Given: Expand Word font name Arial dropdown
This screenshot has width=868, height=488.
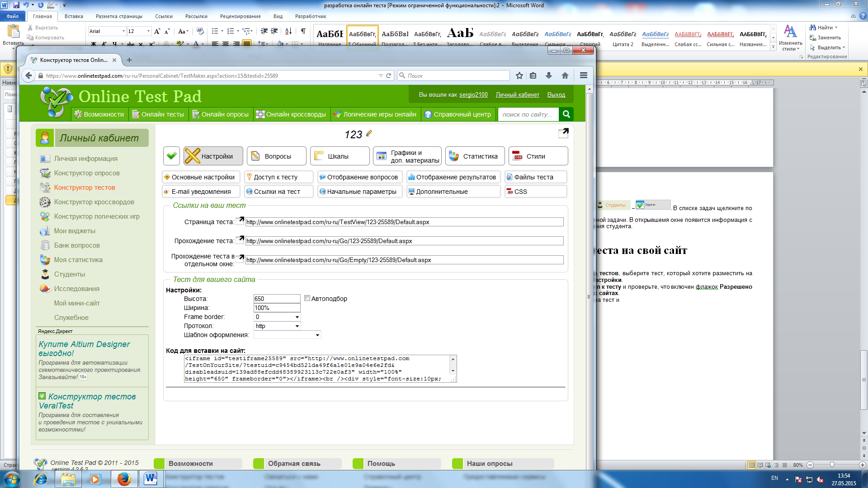Looking at the screenshot, I should [x=123, y=31].
